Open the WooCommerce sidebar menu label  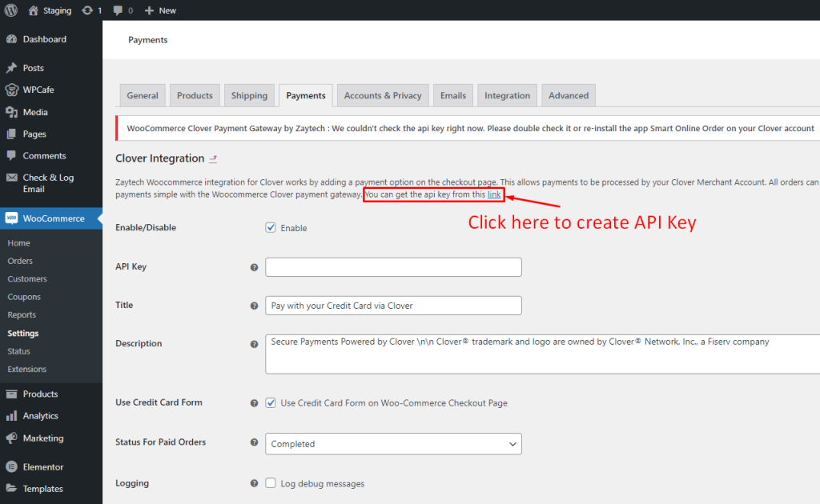point(54,218)
